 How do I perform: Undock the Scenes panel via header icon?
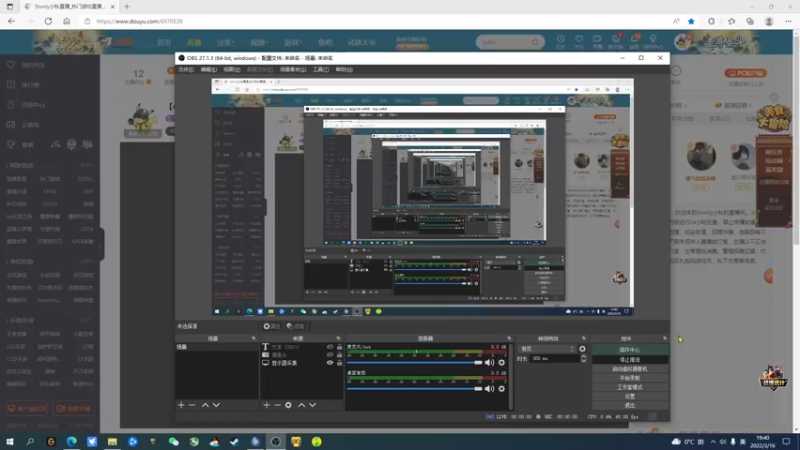tap(254, 338)
